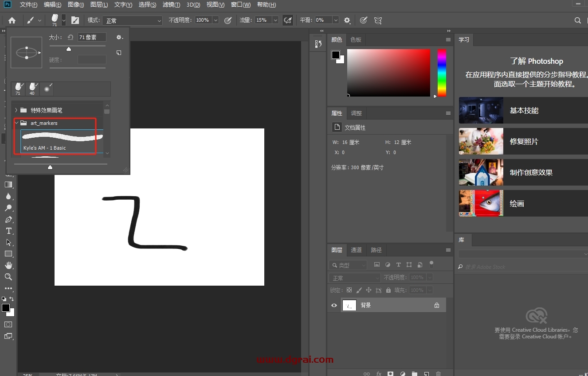The image size is (588, 376).
Task: Select the Hand tool
Action: click(8, 265)
